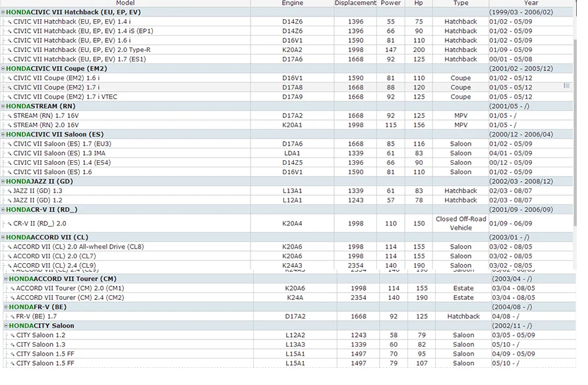Select engine code L12A2 cell
Image resolution: width=588 pixels, height=385 pixels.
point(295,335)
